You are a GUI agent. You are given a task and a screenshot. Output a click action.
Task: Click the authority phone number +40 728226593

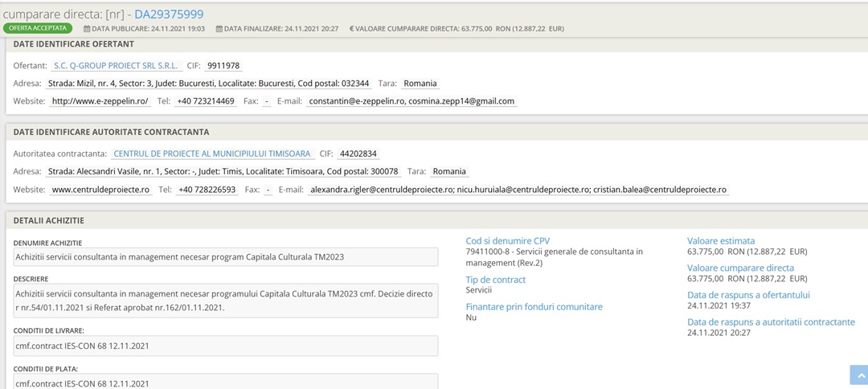pyautogui.click(x=207, y=190)
